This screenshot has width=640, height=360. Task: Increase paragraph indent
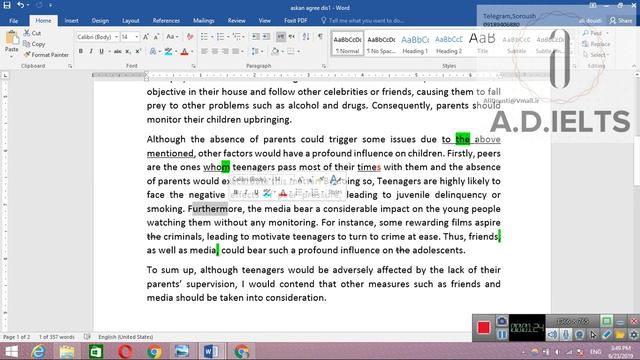pos(266,37)
